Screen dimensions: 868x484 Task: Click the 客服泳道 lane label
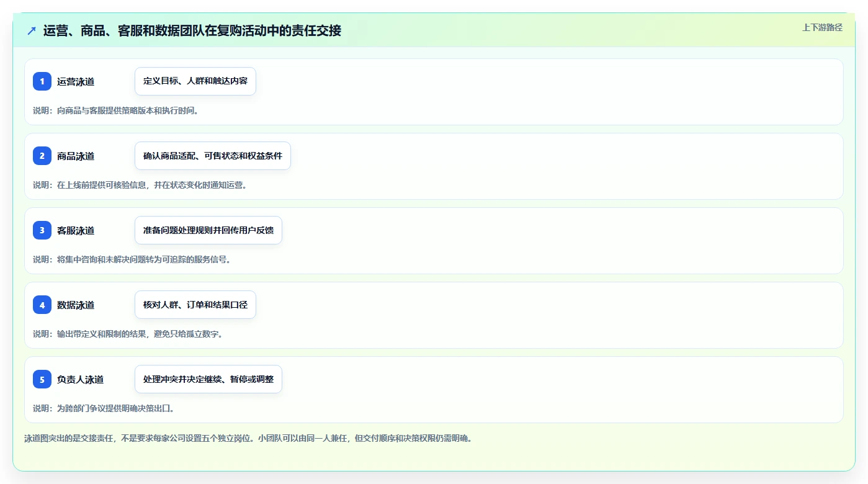pyautogui.click(x=76, y=230)
